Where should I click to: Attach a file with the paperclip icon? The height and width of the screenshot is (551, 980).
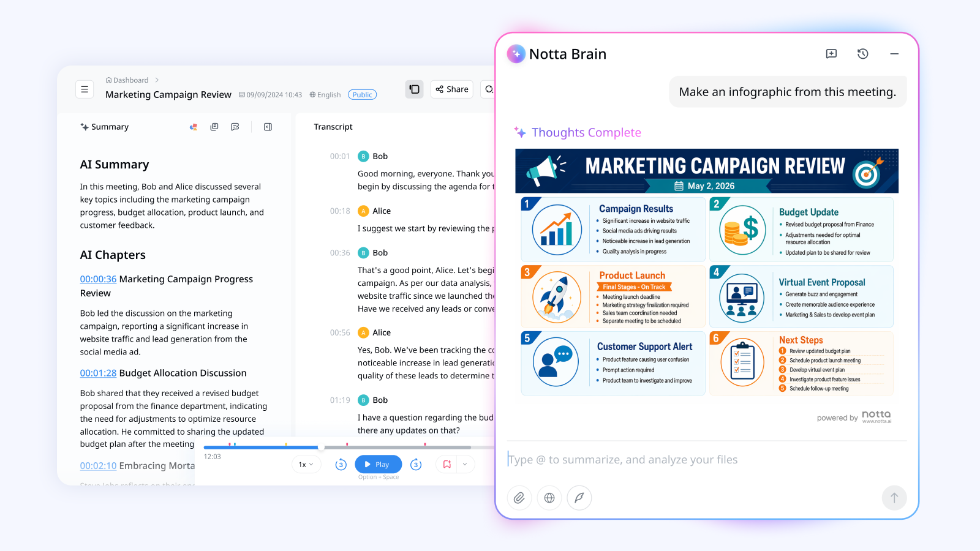[x=519, y=498]
